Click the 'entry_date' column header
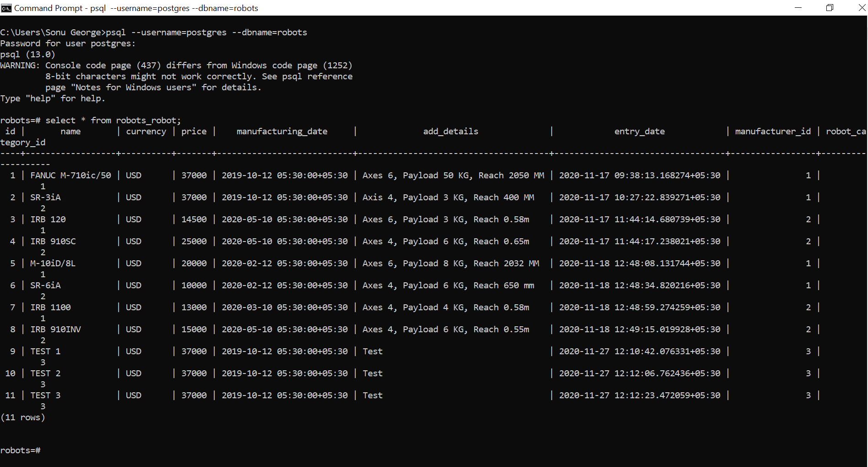The height and width of the screenshot is (467, 868). coord(640,132)
